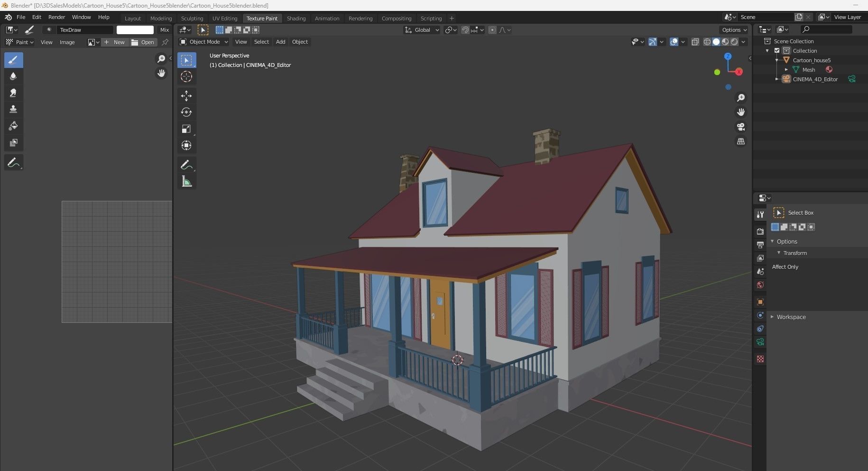This screenshot has height=471, width=868.
Task: Expand the Workspace panel
Action: pyautogui.click(x=772, y=317)
